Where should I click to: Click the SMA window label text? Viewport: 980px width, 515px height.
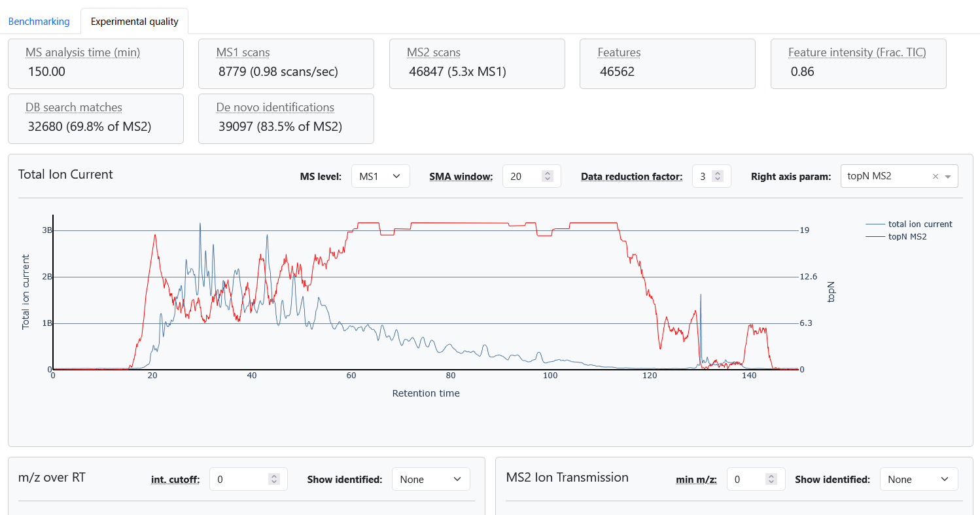[x=461, y=176]
